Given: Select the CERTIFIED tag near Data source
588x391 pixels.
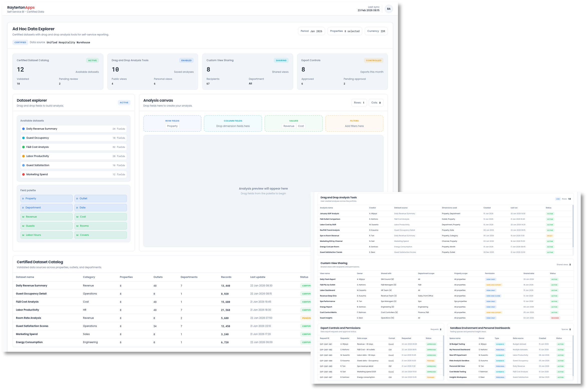Looking at the screenshot, I should pyautogui.click(x=20, y=42).
